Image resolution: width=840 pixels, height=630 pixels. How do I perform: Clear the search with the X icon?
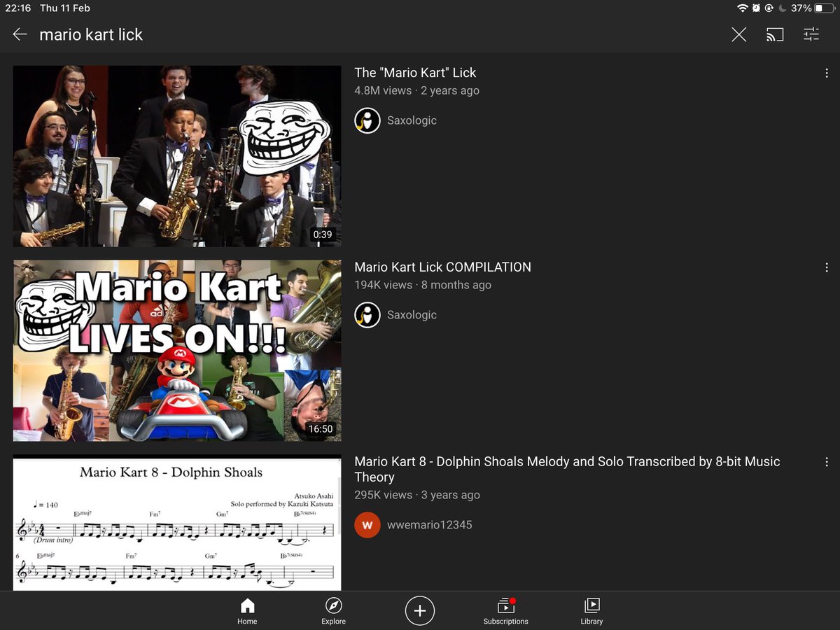tap(738, 34)
